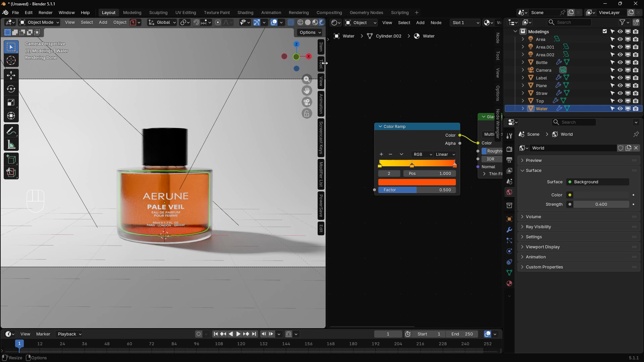Toggle camera view icon in viewport
The image size is (644, 362).
coord(307,102)
